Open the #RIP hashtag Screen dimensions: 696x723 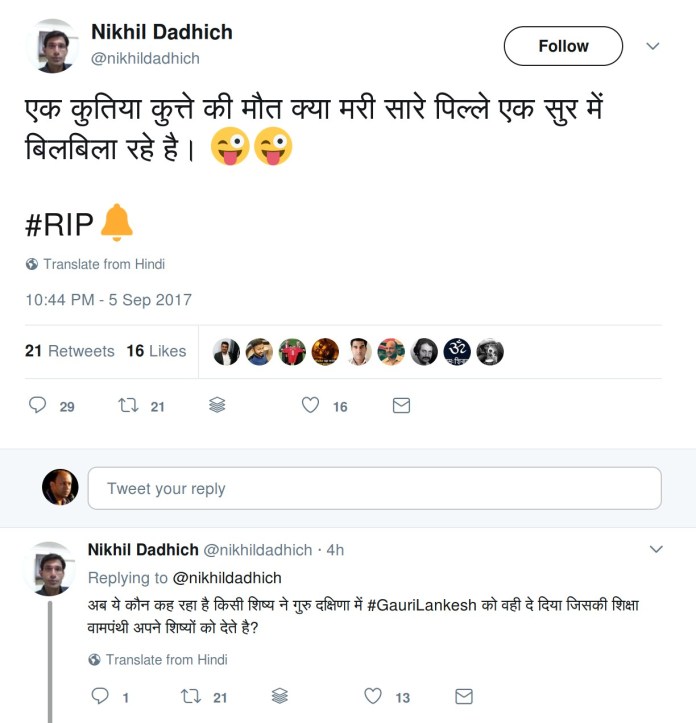59,225
